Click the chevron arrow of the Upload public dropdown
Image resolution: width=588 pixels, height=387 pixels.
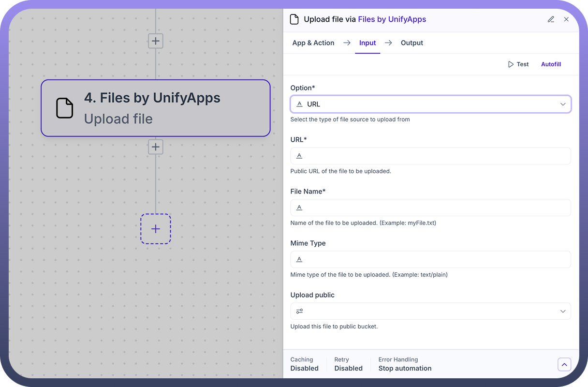pos(563,311)
